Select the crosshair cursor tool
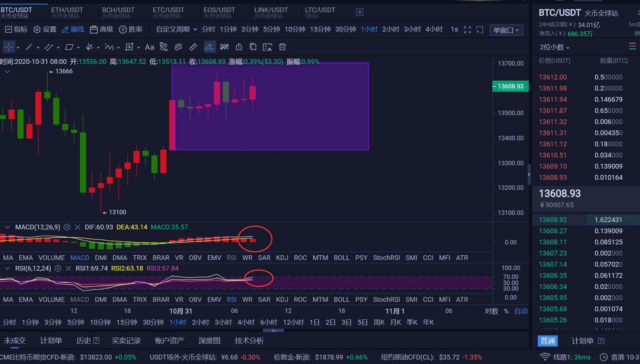Viewport: 640px width, 364px height. pos(9,47)
